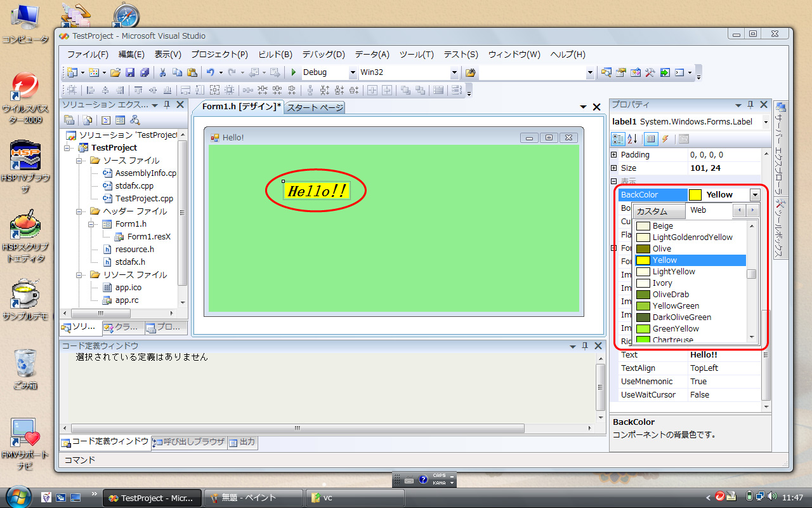Click Show All Files in Solution Explorer

click(x=88, y=120)
